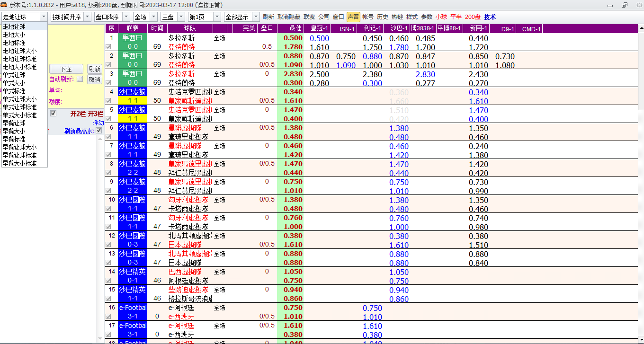Open the 盘口降序 dropdown
This screenshot has width=644, height=344.
click(x=127, y=17)
